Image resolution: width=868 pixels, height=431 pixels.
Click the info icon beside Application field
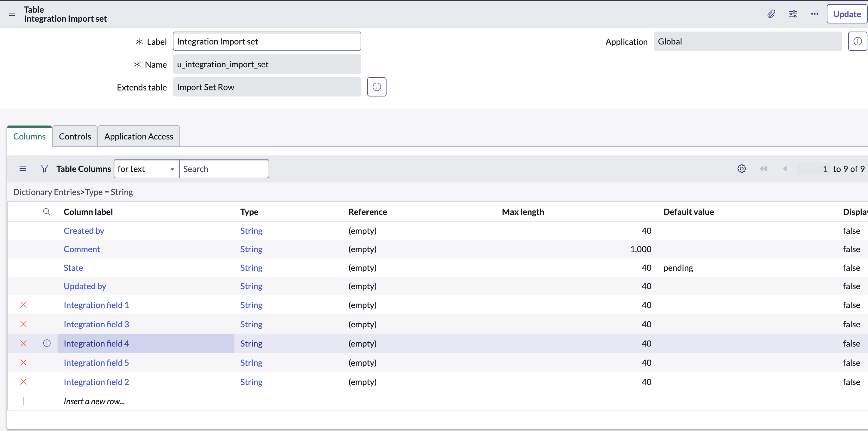857,41
